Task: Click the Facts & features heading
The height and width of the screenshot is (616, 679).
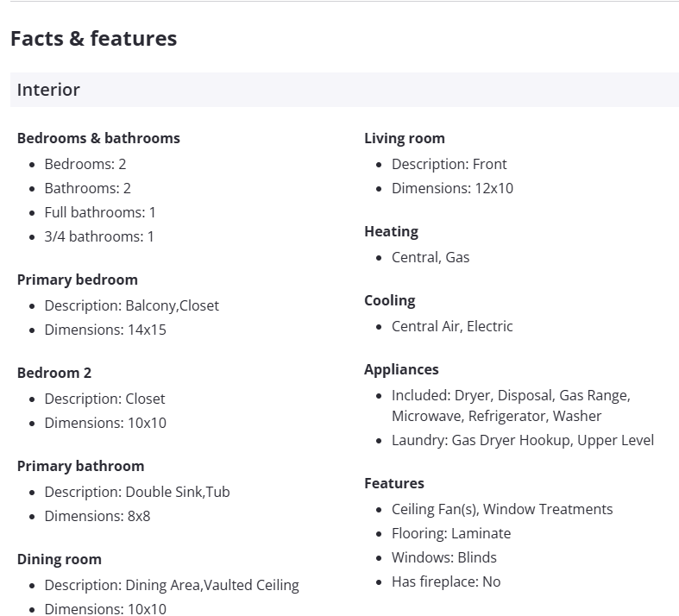Action: tap(93, 39)
